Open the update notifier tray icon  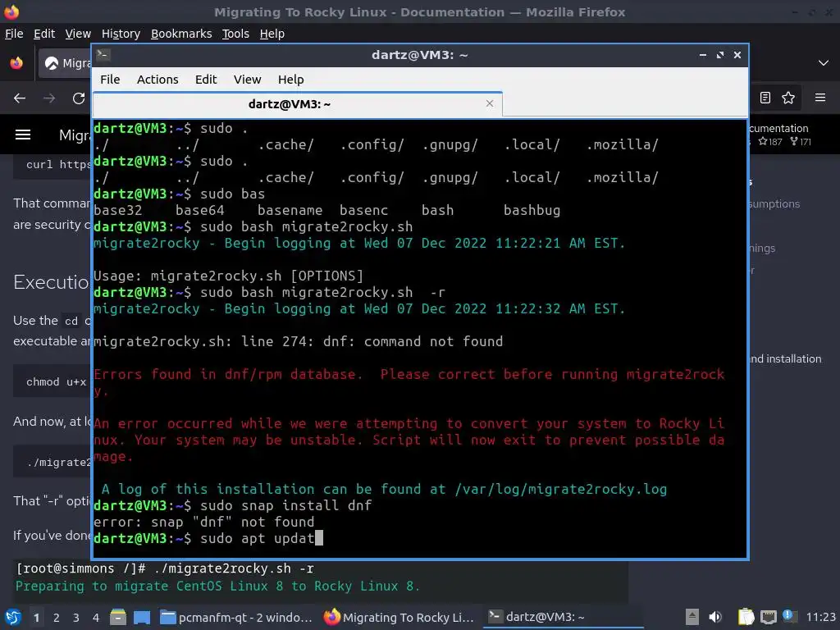pyautogui.click(x=788, y=615)
